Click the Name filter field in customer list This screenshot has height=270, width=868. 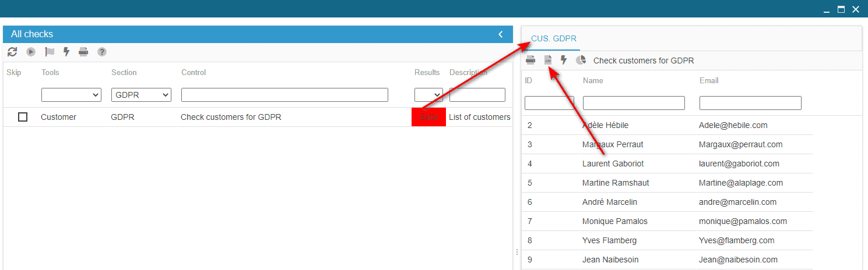click(x=634, y=103)
